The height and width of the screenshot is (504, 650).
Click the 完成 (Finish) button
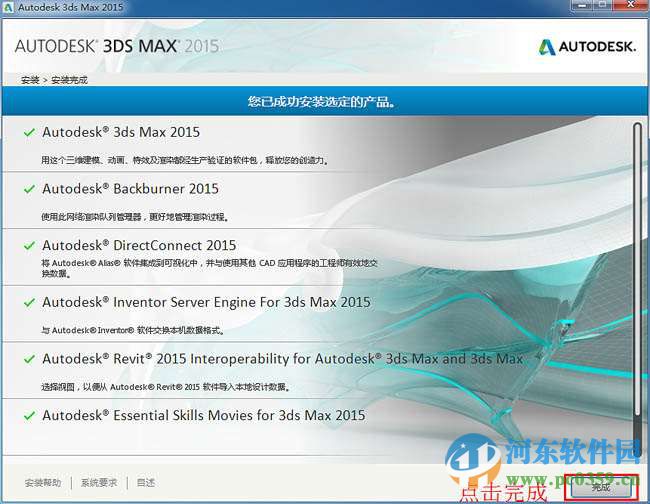601,487
